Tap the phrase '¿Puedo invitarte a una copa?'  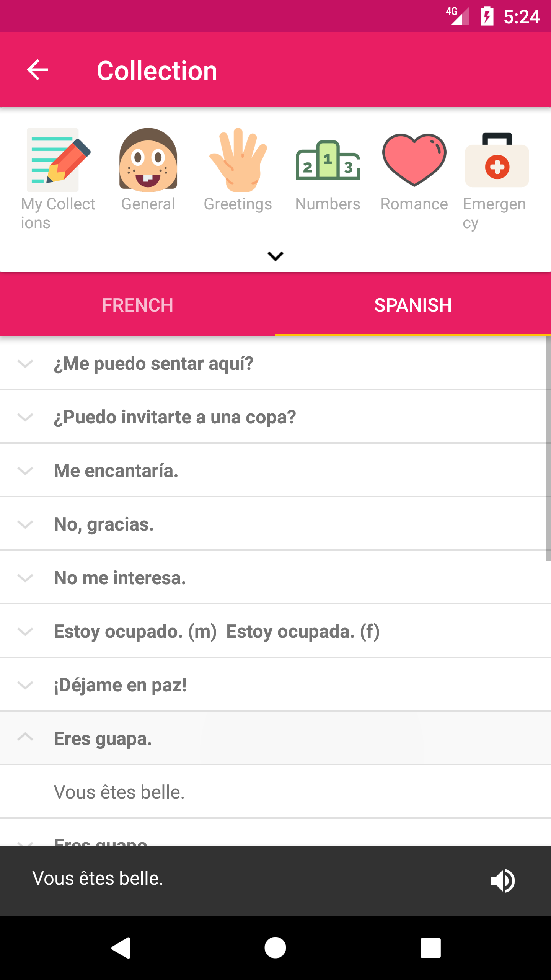175,417
